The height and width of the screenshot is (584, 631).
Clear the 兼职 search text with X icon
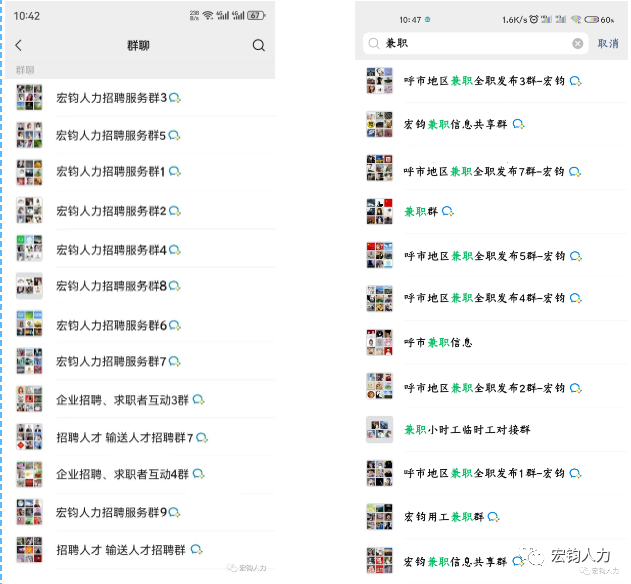[577, 43]
